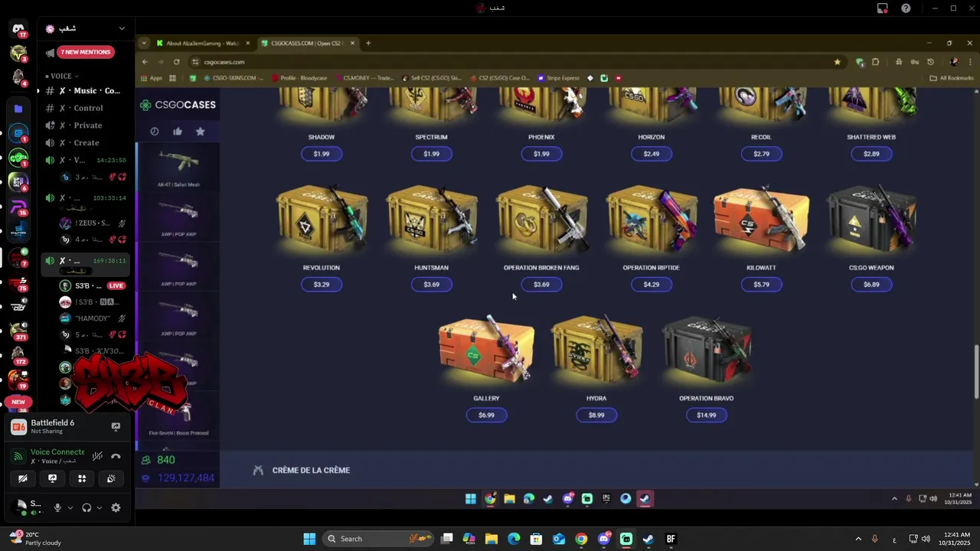Select the S3'B user with LIVE badge

coord(92,285)
